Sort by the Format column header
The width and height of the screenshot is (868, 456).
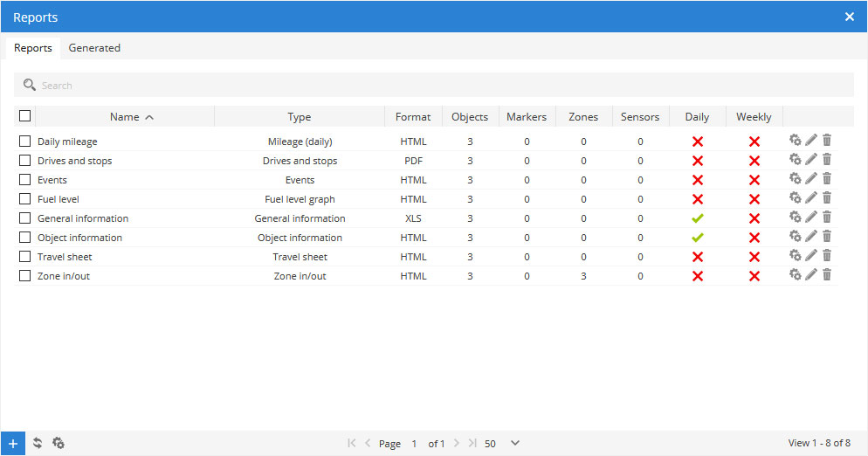click(x=413, y=117)
